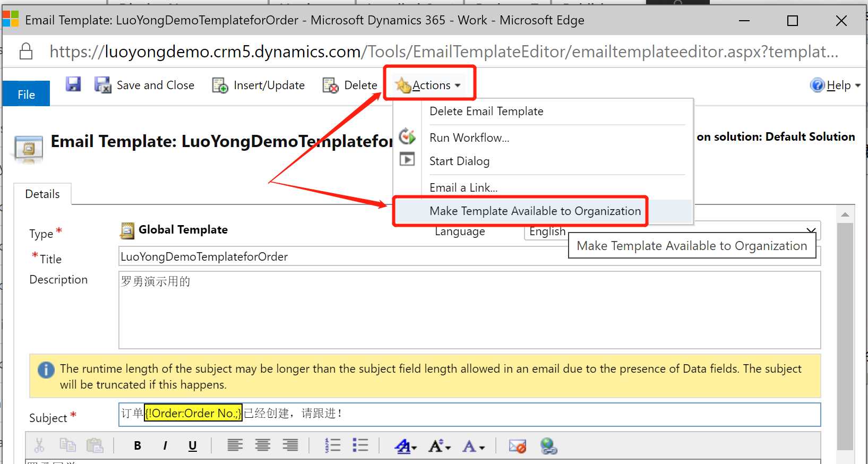
Task: Click the Cut scissors icon
Action: (39, 445)
